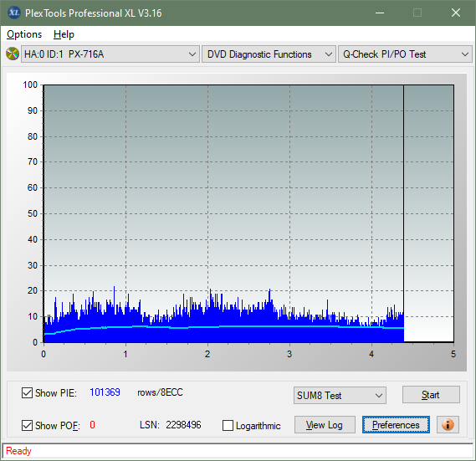Screen dimensions: 476x461
Task: Minimize the PlexTools window
Action: point(380,13)
